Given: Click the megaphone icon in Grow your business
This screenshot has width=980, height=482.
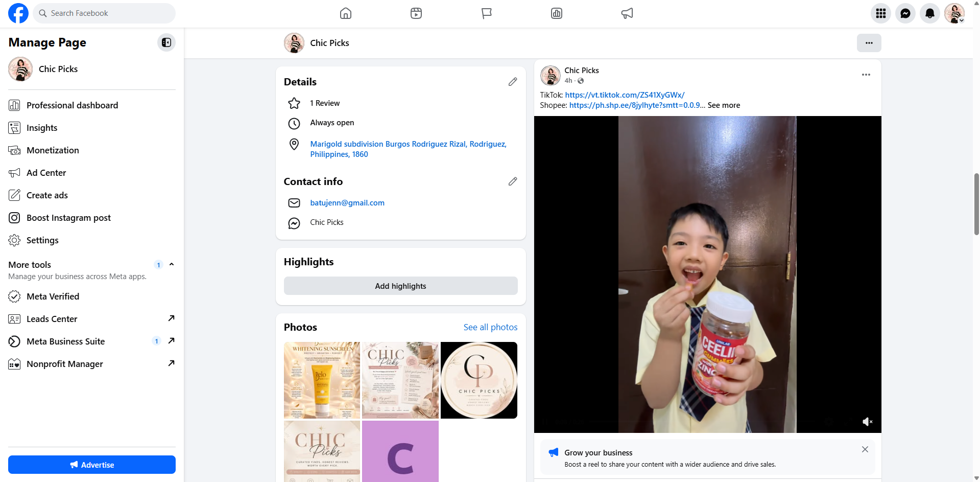Looking at the screenshot, I should pyautogui.click(x=554, y=452).
